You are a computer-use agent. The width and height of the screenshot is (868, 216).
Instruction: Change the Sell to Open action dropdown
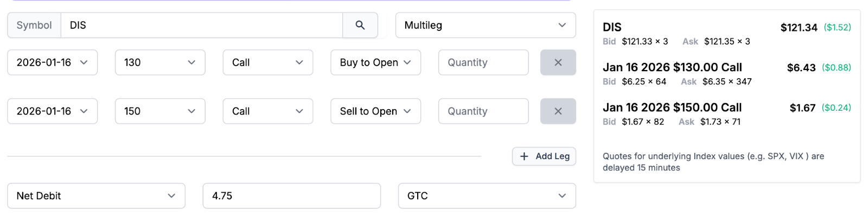pos(375,111)
